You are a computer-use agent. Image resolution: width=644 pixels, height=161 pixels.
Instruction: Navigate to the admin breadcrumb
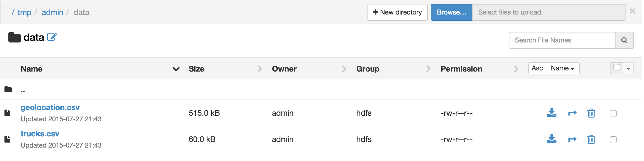(53, 12)
